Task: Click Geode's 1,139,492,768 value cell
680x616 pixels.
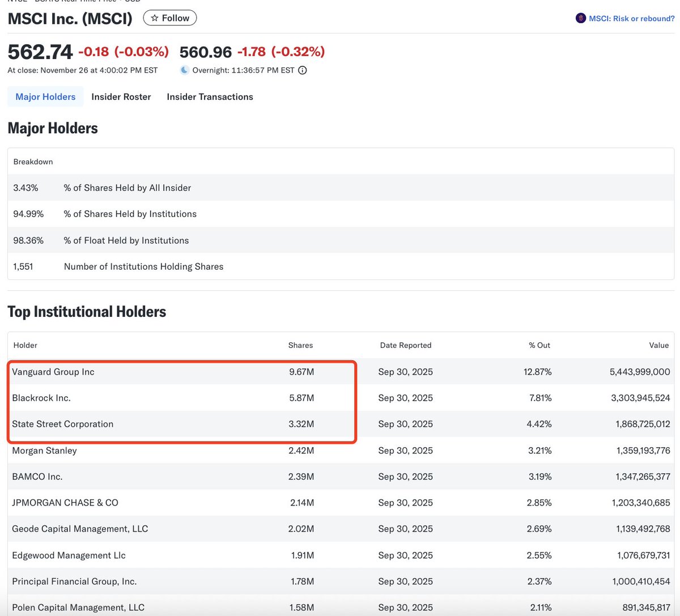Action: coord(643,529)
